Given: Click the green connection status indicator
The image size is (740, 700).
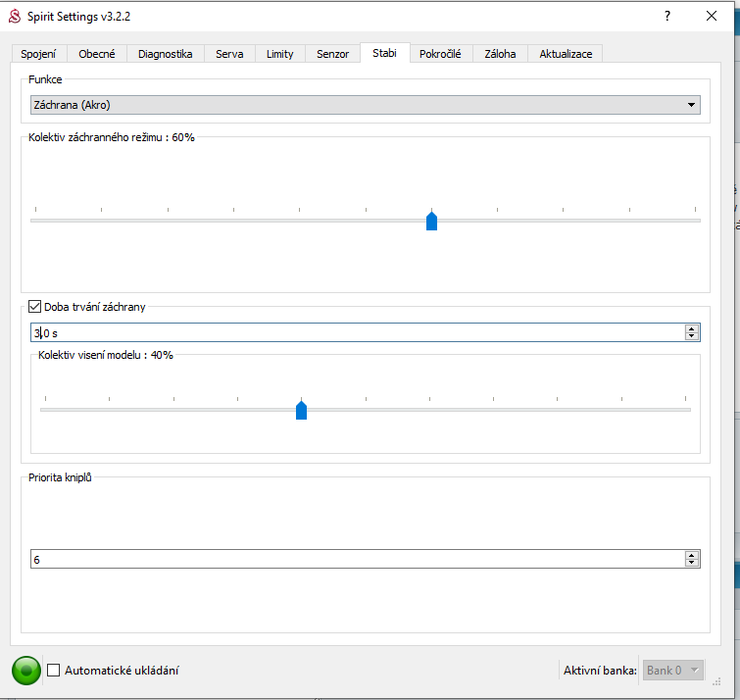Looking at the screenshot, I should click(26, 671).
